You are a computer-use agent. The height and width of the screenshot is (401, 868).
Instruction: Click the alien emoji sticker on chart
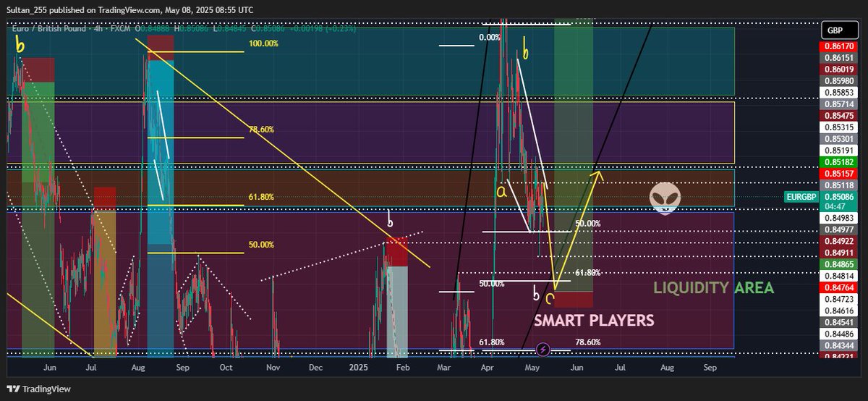(664, 198)
